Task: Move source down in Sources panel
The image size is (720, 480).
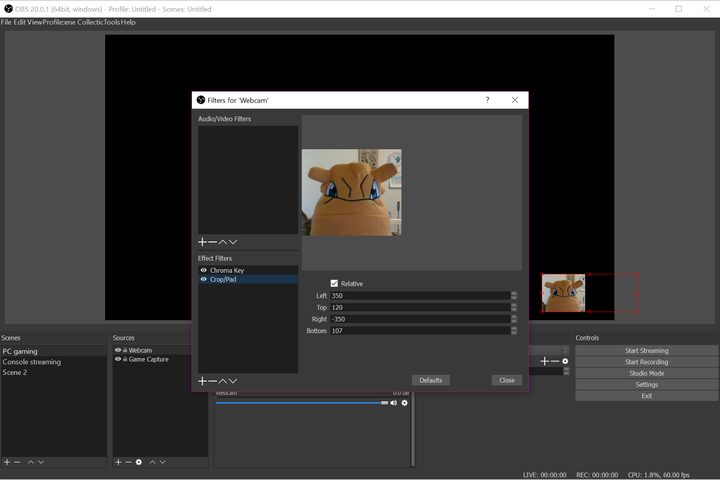Action: [x=163, y=462]
